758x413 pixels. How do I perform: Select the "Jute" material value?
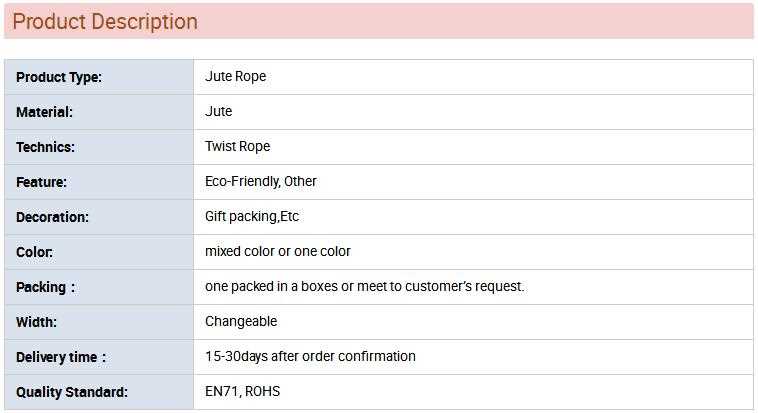(x=219, y=111)
